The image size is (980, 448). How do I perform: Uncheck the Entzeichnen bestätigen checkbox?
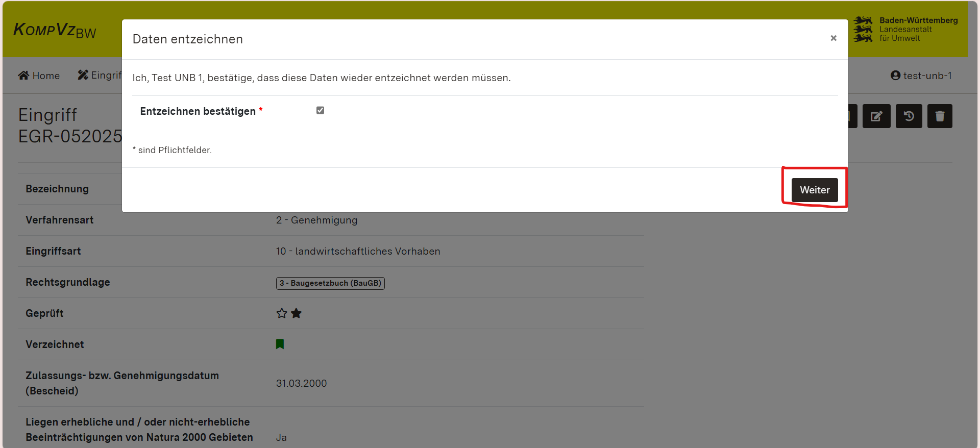(x=320, y=110)
